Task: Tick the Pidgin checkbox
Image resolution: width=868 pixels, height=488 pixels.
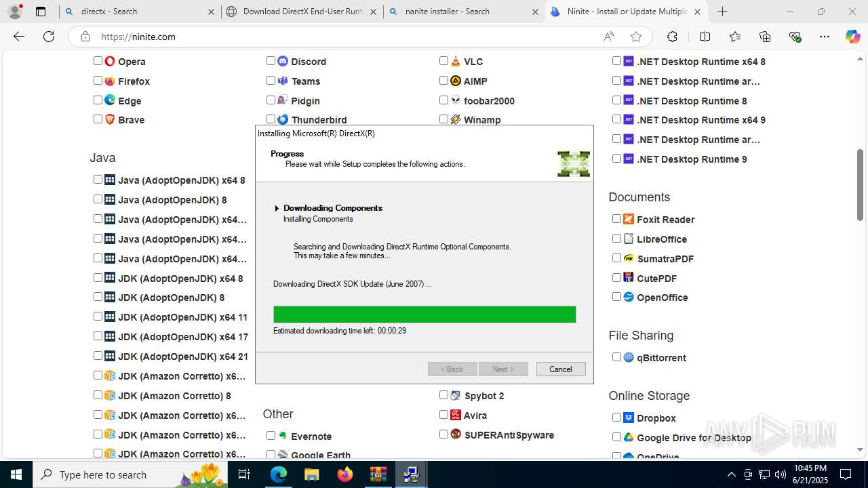Action: click(x=271, y=100)
